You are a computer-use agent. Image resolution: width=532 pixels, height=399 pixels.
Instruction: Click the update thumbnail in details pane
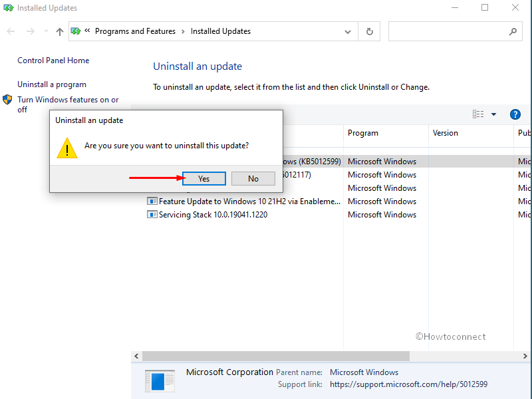point(160,380)
